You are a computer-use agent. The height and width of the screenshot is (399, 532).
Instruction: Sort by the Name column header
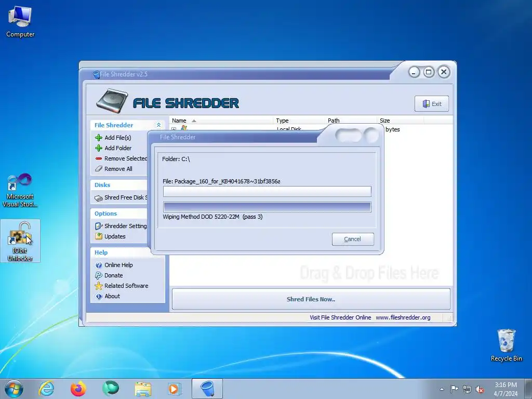221,121
